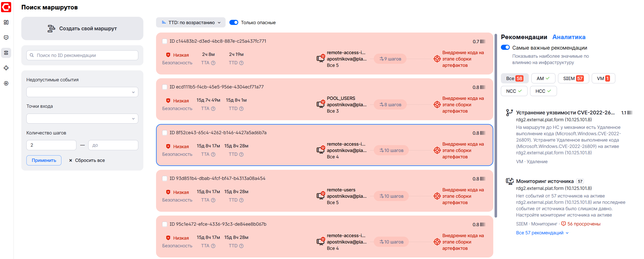Viewport: 644px width, 259px height.
Task: Open the 'TTD: по возрастанию' sort dropdown
Action: pyautogui.click(x=191, y=22)
